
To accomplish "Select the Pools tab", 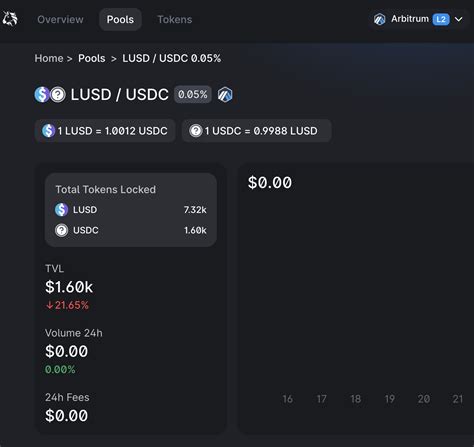I will [120, 20].
